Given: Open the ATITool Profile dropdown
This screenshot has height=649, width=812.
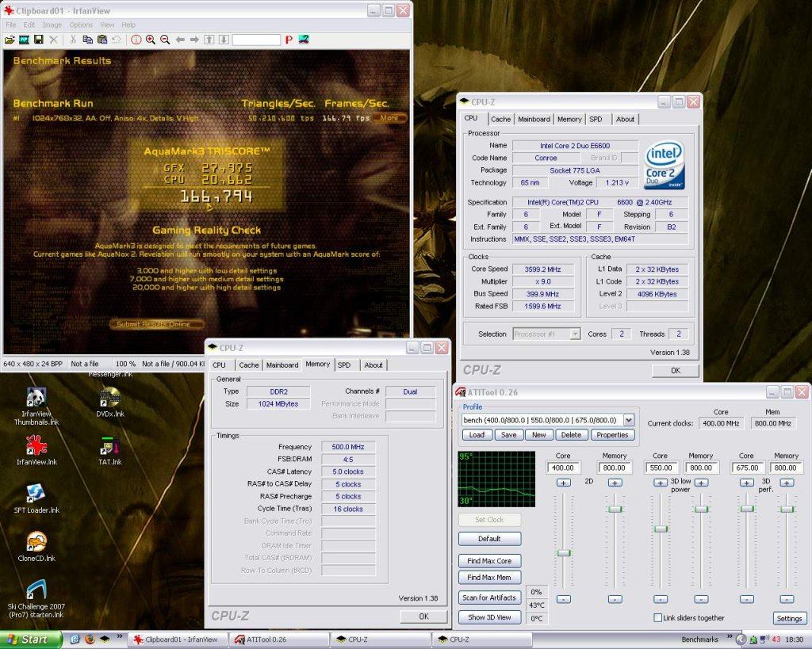Looking at the screenshot, I should pos(629,420).
